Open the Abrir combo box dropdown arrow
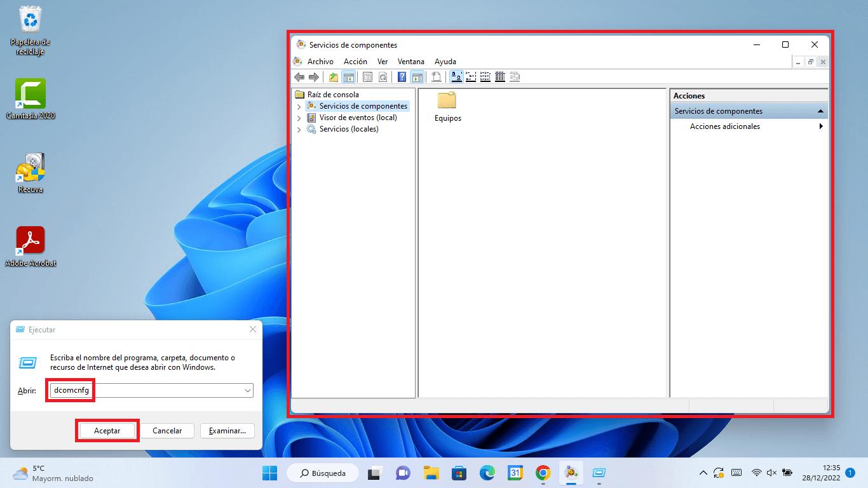Image resolution: width=868 pixels, height=488 pixels. [248, 391]
